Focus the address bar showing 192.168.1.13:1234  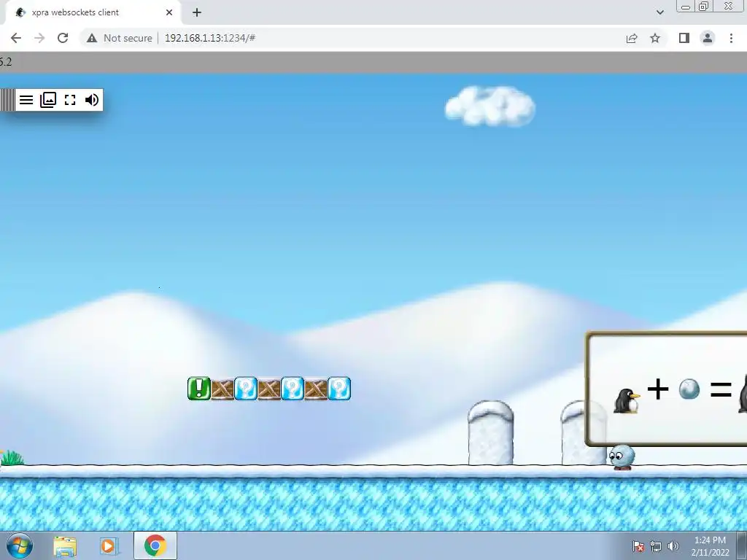coord(210,38)
